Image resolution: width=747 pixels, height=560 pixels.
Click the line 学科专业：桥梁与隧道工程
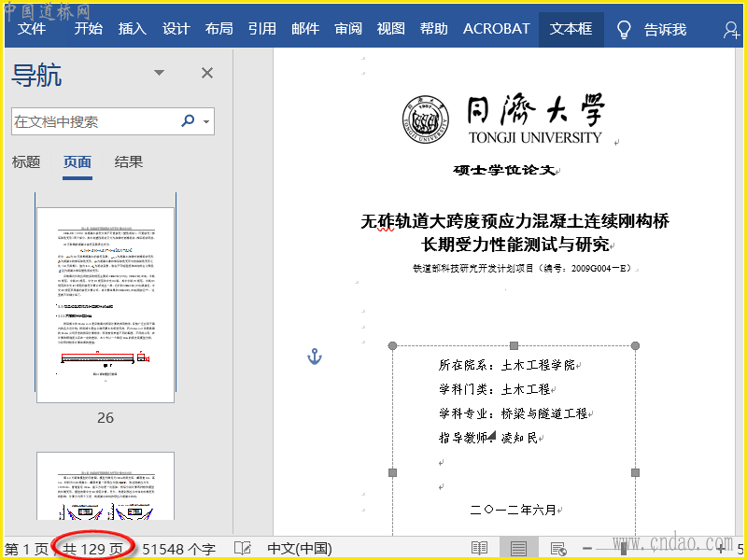pos(513,413)
